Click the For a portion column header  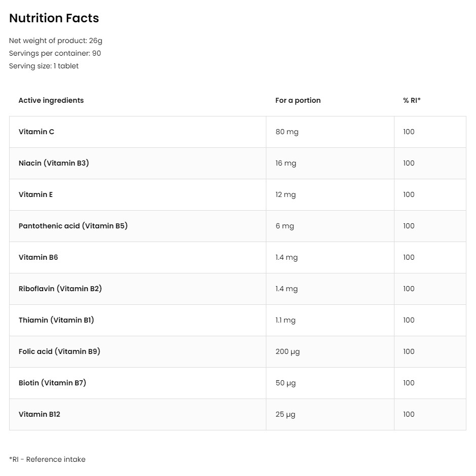point(298,100)
